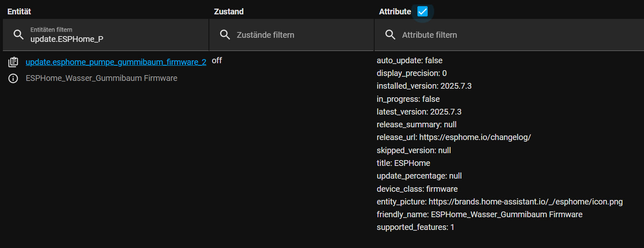Select the Zustand column header
This screenshot has height=248, width=644.
click(x=229, y=11)
